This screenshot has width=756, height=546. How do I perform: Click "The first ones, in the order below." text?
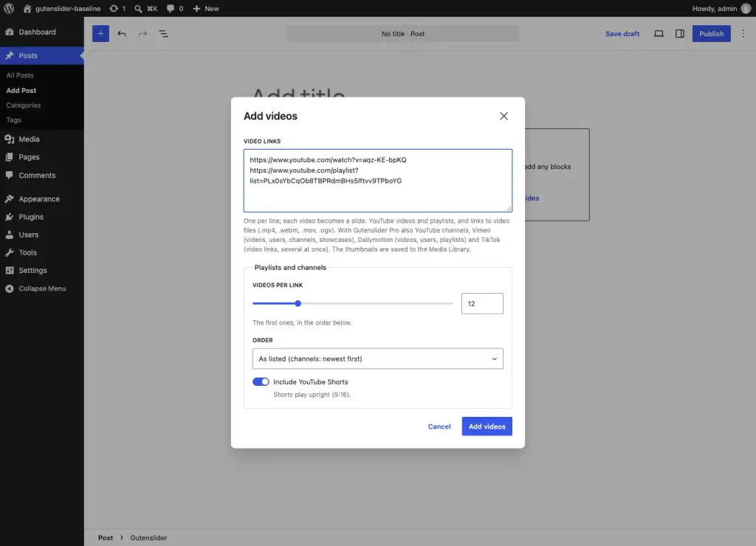point(302,322)
